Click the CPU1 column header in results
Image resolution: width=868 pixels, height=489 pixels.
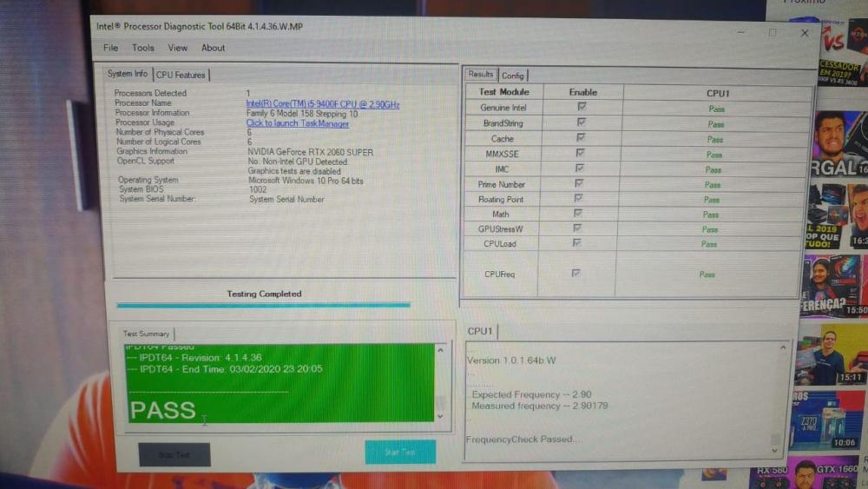point(718,94)
